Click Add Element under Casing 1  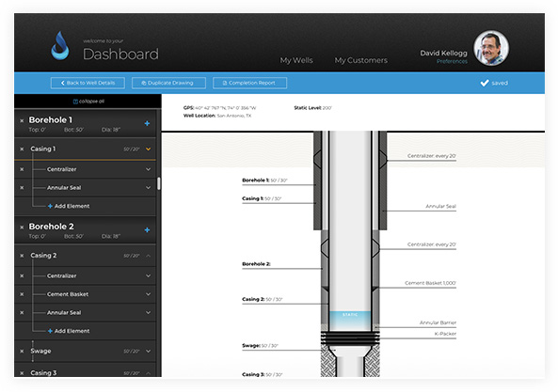69,206
